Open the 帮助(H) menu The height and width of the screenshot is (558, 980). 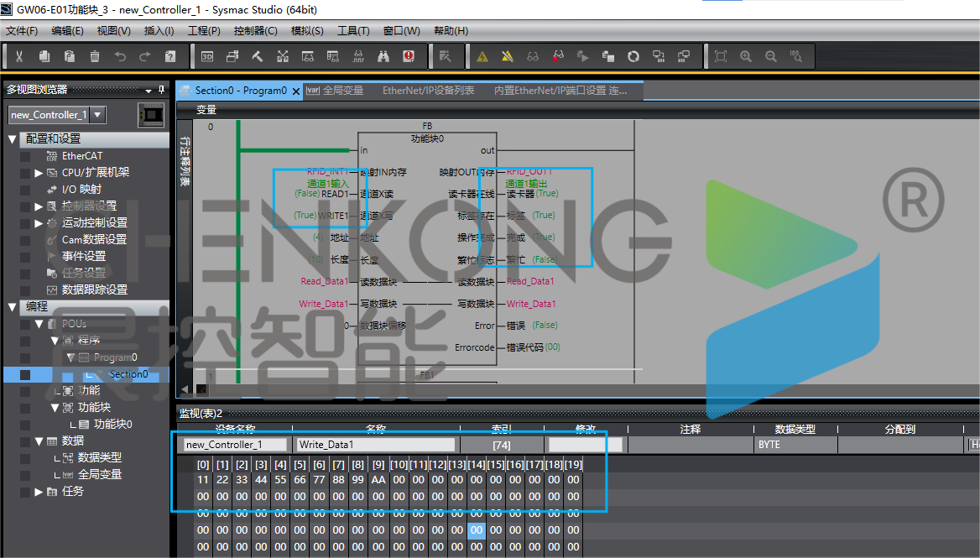[x=451, y=30]
